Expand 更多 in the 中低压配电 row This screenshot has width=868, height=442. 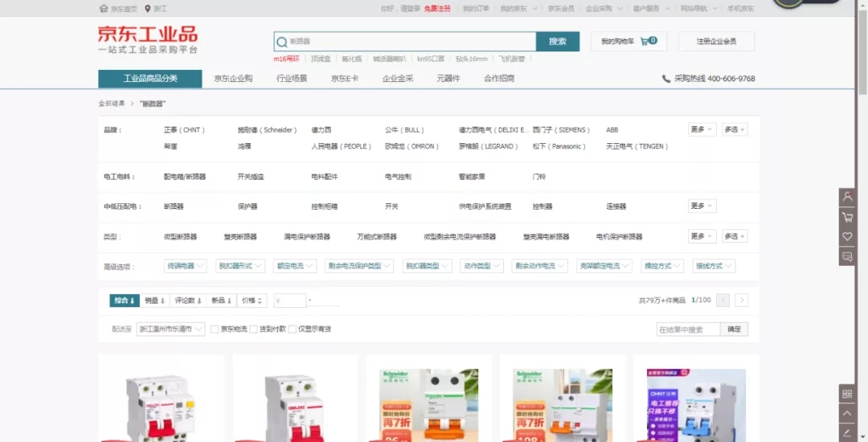(702, 206)
